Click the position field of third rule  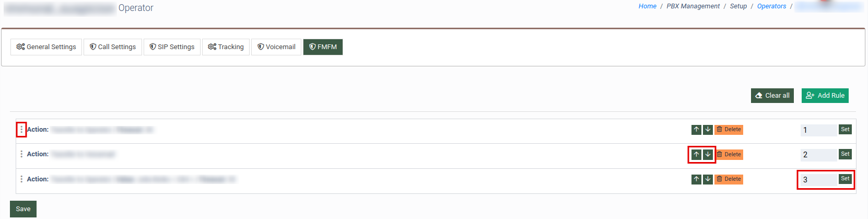pyautogui.click(x=818, y=180)
